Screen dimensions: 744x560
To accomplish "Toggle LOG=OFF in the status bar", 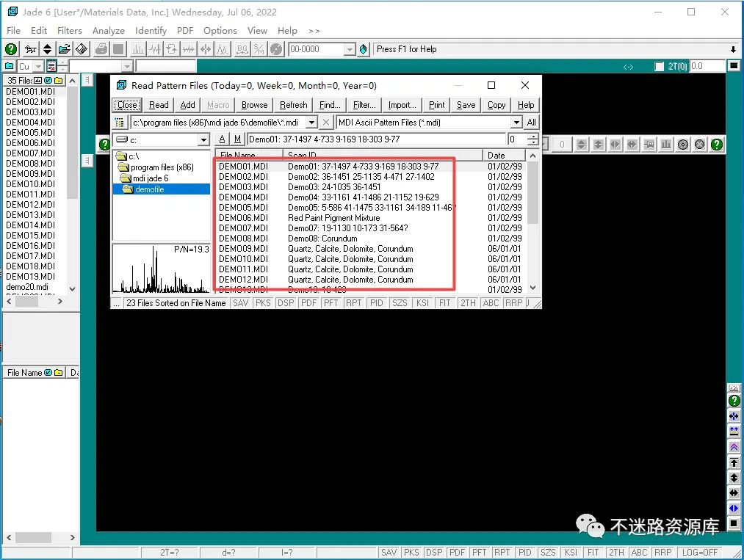I will tap(699, 553).
